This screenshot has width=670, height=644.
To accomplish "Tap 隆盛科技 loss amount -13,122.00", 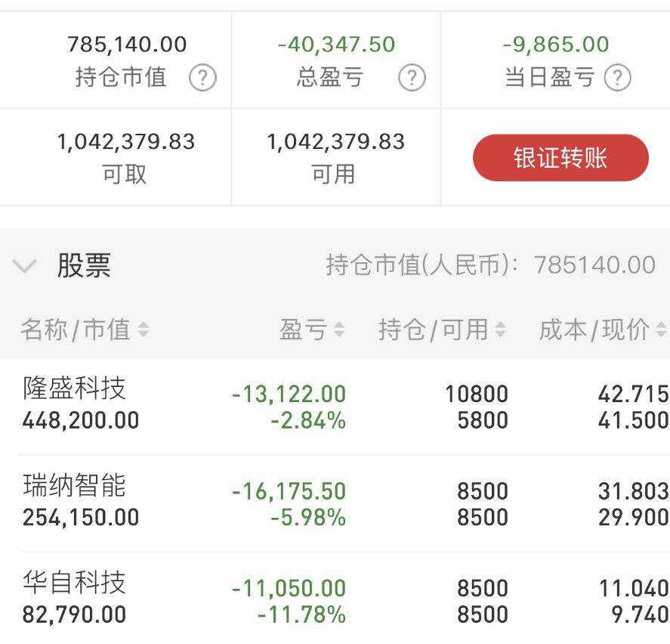I will (289, 394).
